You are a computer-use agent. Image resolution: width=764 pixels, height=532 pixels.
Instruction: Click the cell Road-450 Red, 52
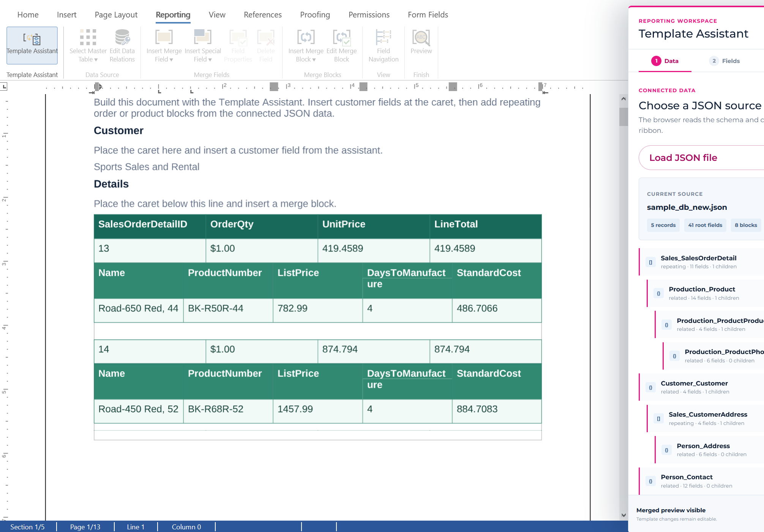coord(139,411)
